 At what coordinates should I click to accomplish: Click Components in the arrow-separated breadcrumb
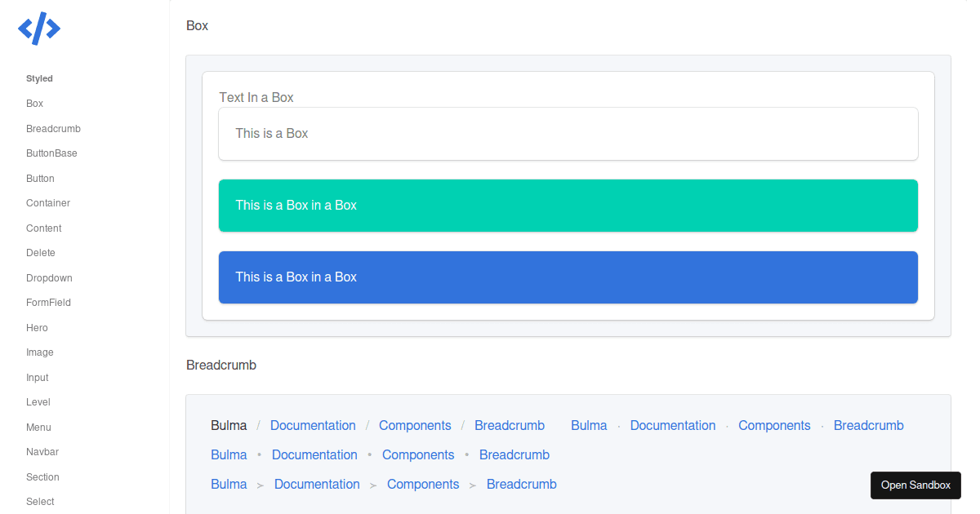point(423,485)
